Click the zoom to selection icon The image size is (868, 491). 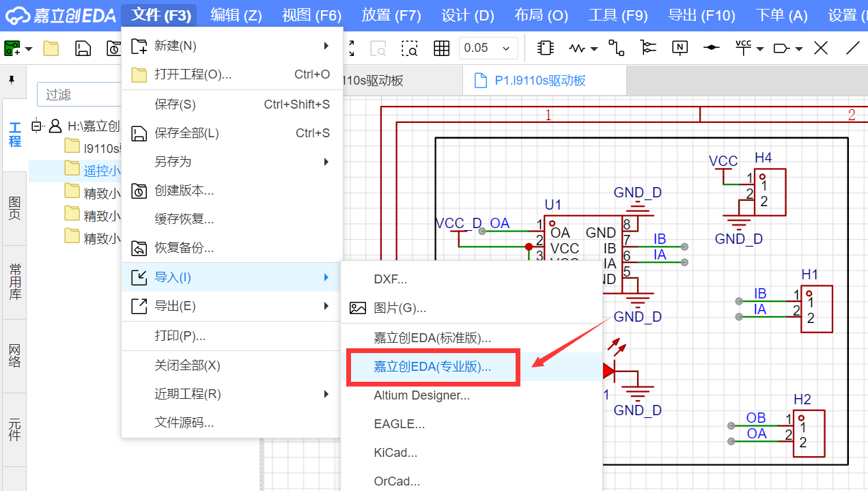point(409,48)
